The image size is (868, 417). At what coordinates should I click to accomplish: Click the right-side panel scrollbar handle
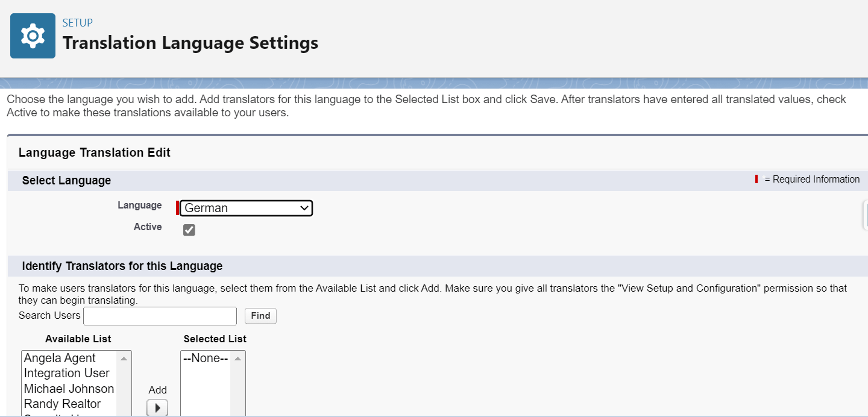click(864, 215)
